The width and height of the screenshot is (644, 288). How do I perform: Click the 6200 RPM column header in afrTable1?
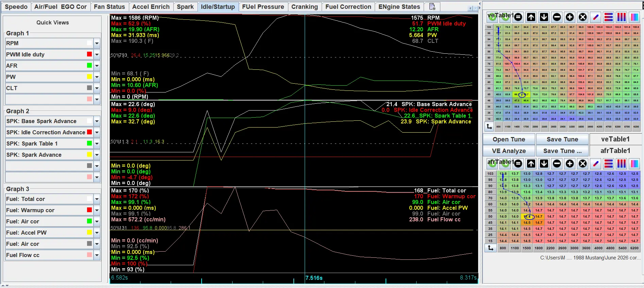634,248
